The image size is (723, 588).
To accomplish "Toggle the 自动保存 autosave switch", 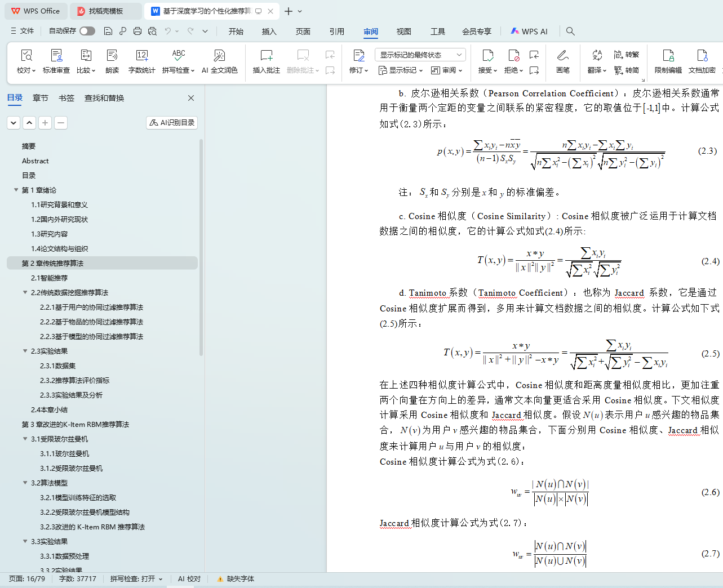I will [x=87, y=31].
